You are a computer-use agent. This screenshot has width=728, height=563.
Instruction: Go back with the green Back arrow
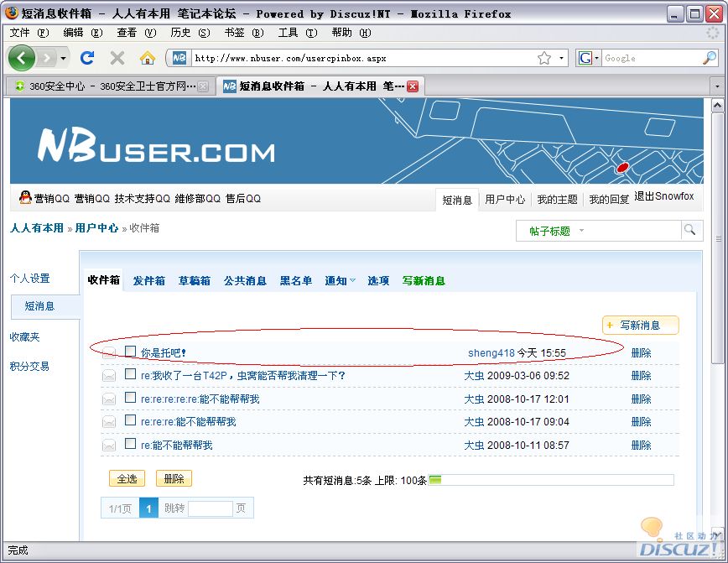(x=21, y=58)
